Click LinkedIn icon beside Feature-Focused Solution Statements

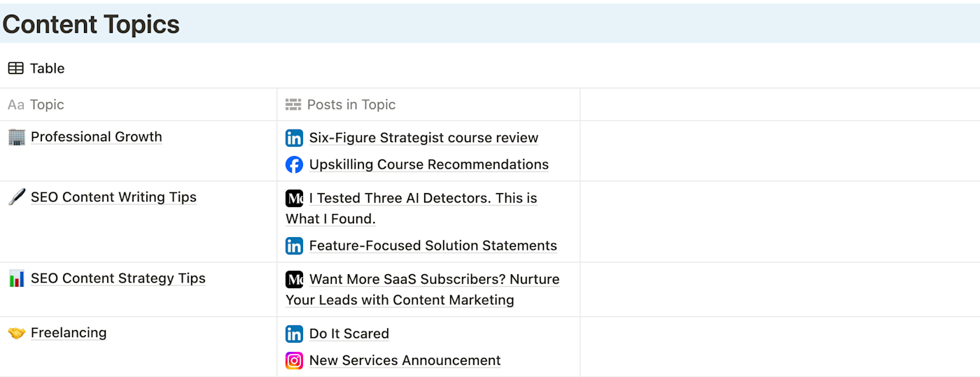click(x=294, y=246)
